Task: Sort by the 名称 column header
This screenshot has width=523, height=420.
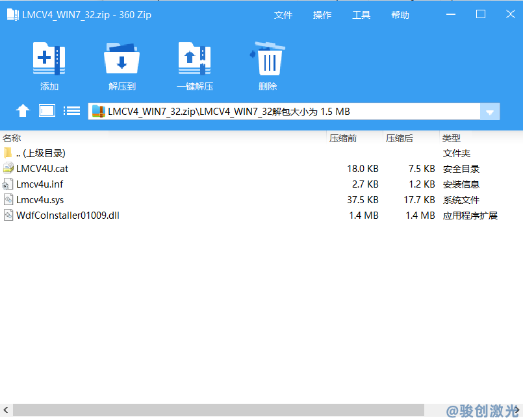Action: pyautogui.click(x=12, y=138)
